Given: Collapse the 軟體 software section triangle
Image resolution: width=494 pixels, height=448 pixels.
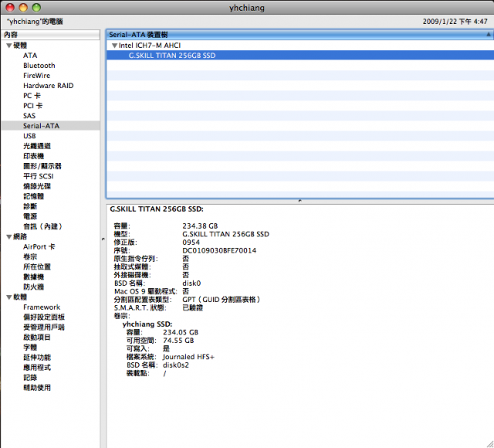Looking at the screenshot, I should pyautogui.click(x=9, y=297).
